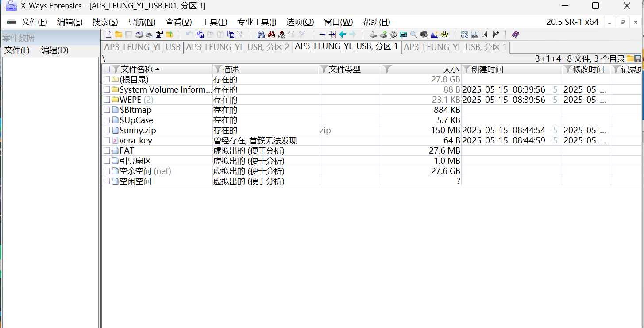Click the folder with green up arrow icon
This screenshot has height=328, width=644.
pos(169,35)
